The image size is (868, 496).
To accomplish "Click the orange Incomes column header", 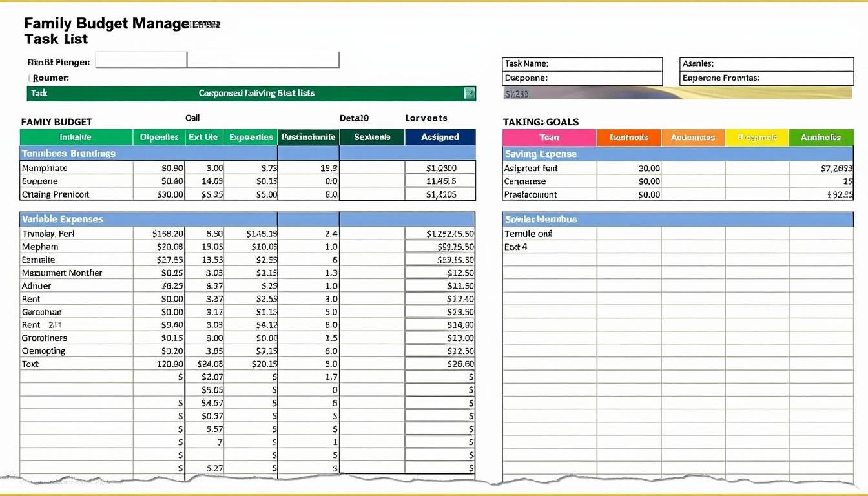I will [628, 137].
